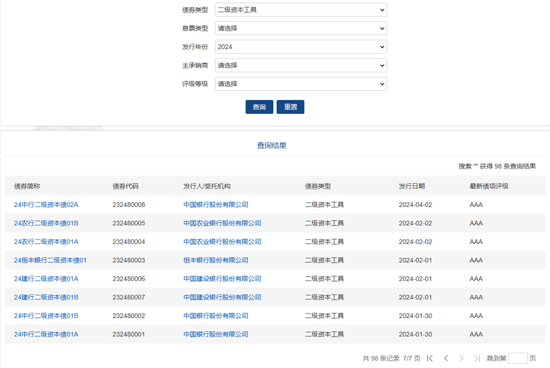Open bond 24农行二级资本债01B
550x368 pixels.
click(46, 223)
